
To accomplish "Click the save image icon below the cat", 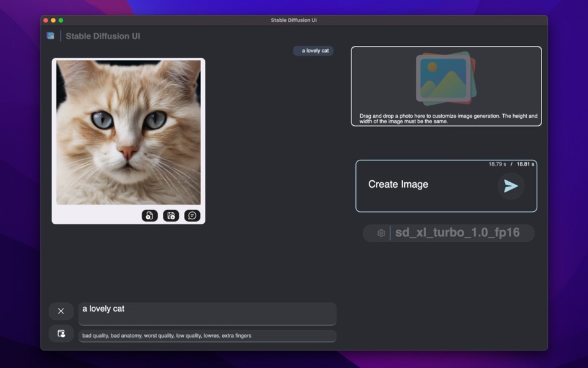I will pos(171,216).
